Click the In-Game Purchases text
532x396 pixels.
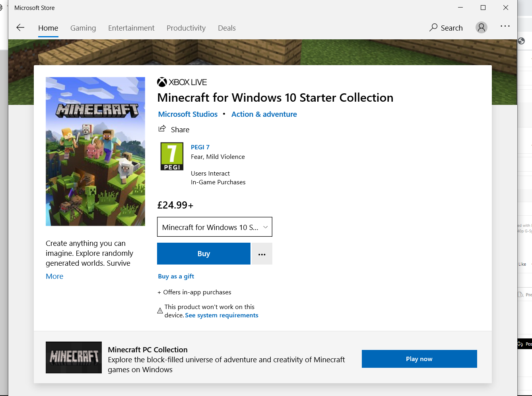[x=218, y=182]
